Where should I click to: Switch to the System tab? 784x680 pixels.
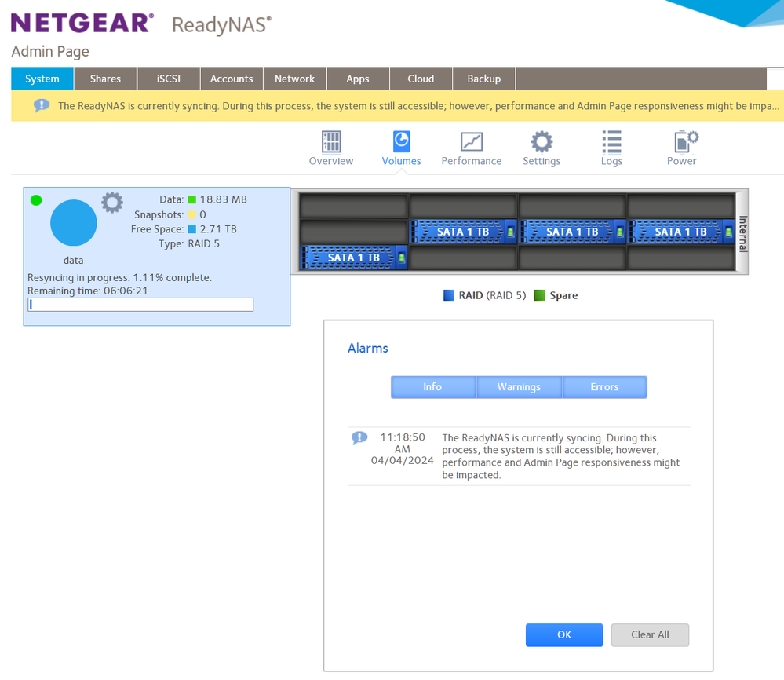click(42, 79)
